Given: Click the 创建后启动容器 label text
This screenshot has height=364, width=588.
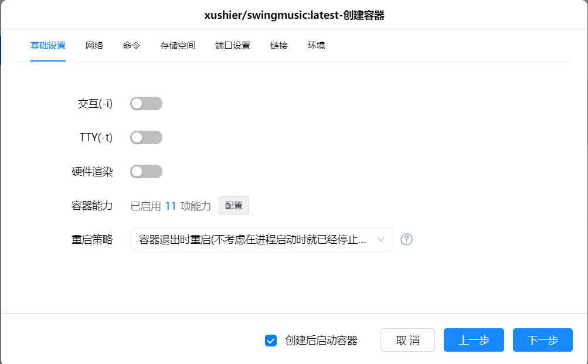Looking at the screenshot, I should coord(321,341).
